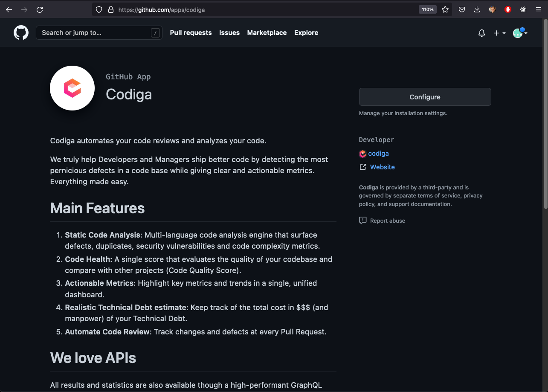Image resolution: width=548 pixels, height=392 pixels.
Task: Open the browser downloads arrow icon
Action: (477, 9)
